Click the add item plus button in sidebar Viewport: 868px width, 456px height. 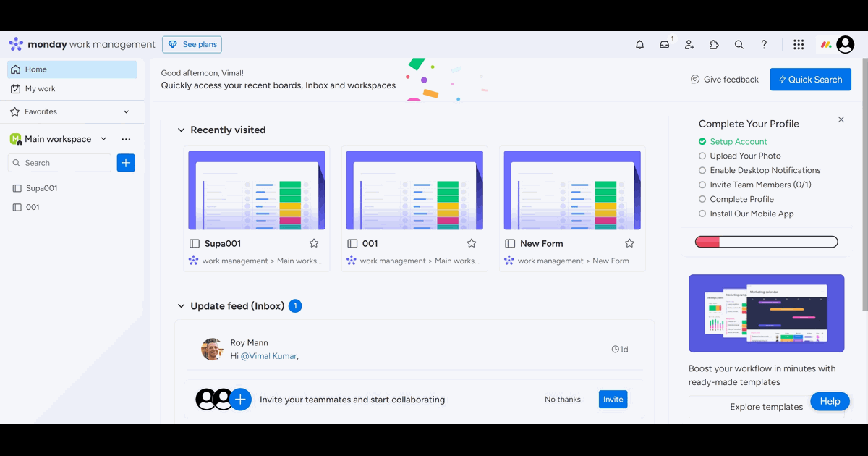click(126, 163)
